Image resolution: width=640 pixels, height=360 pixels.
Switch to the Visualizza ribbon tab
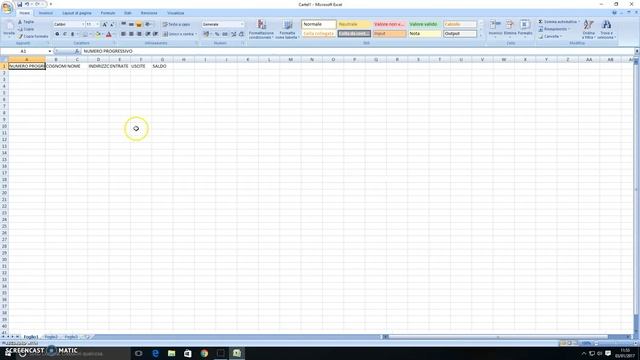(176, 13)
